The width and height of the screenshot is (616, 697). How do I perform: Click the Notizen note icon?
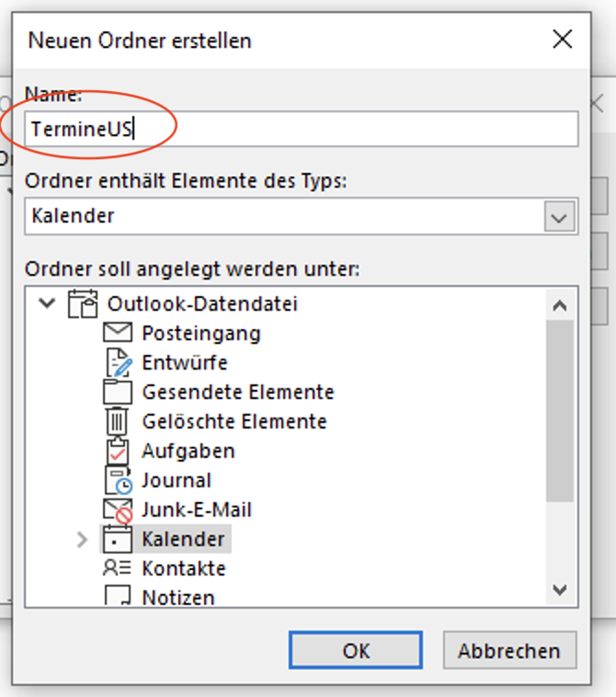(x=118, y=597)
